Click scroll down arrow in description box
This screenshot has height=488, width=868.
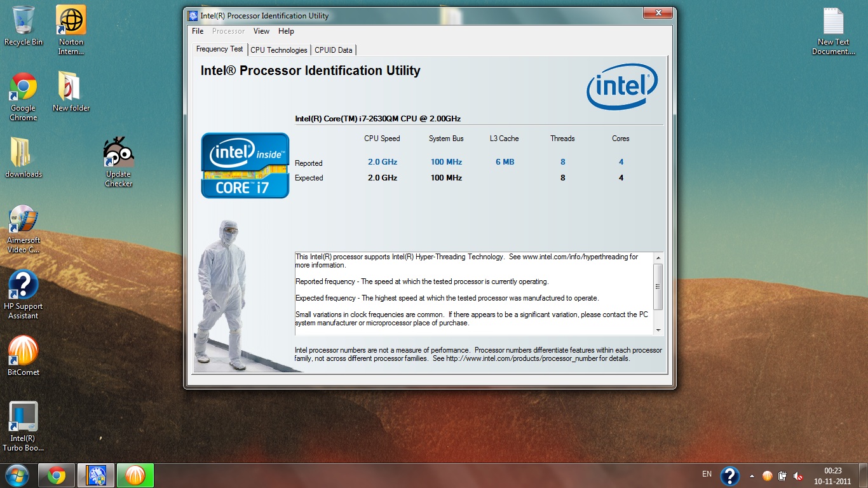coord(658,330)
